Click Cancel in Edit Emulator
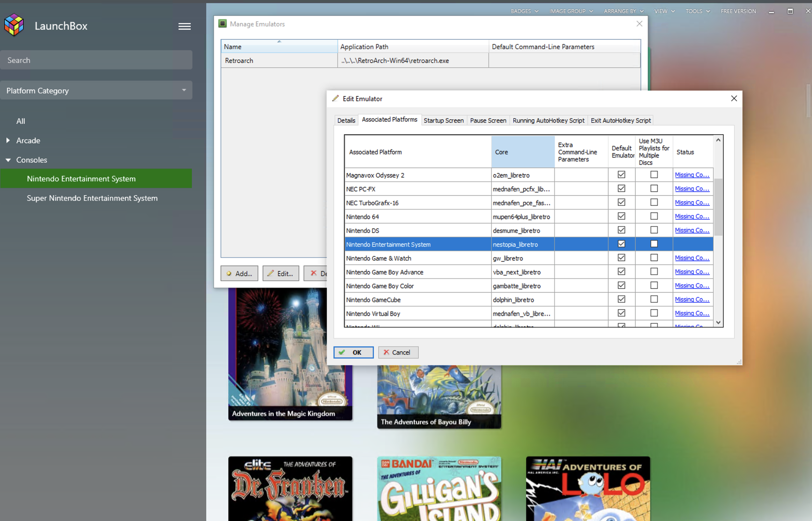Screen dimensions: 812x521 pos(398,352)
